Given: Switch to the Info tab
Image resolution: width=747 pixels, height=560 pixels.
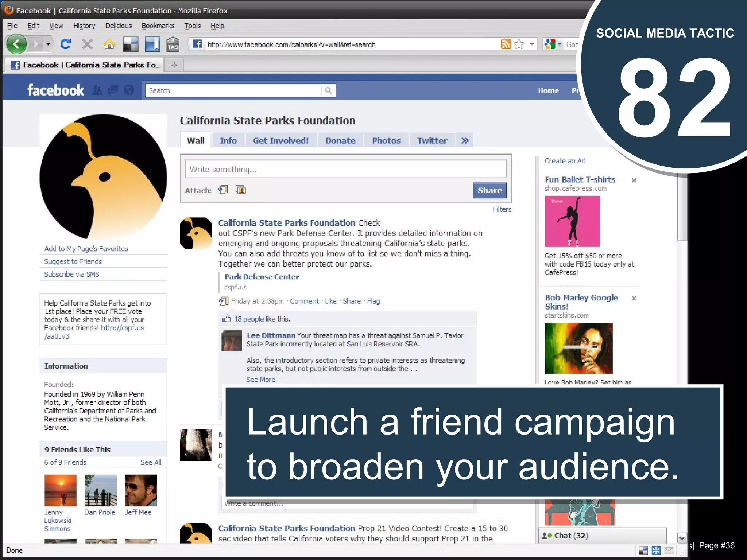Looking at the screenshot, I should pyautogui.click(x=228, y=140).
